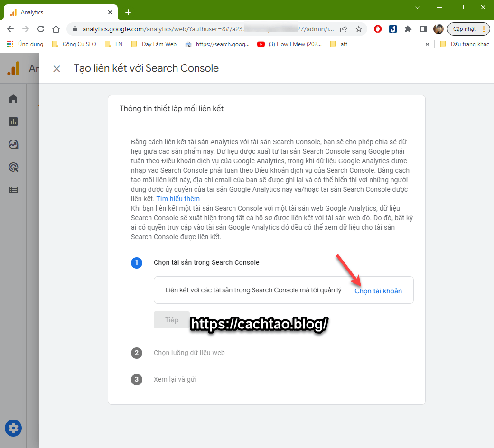Click the share page icon in address bar
This screenshot has width=494, height=448.
point(344,29)
